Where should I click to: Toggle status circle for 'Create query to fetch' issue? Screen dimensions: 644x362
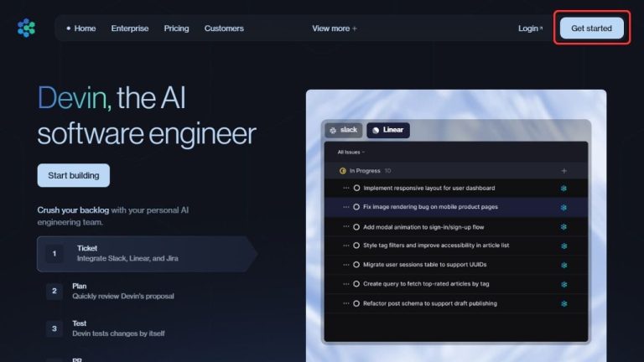356,284
